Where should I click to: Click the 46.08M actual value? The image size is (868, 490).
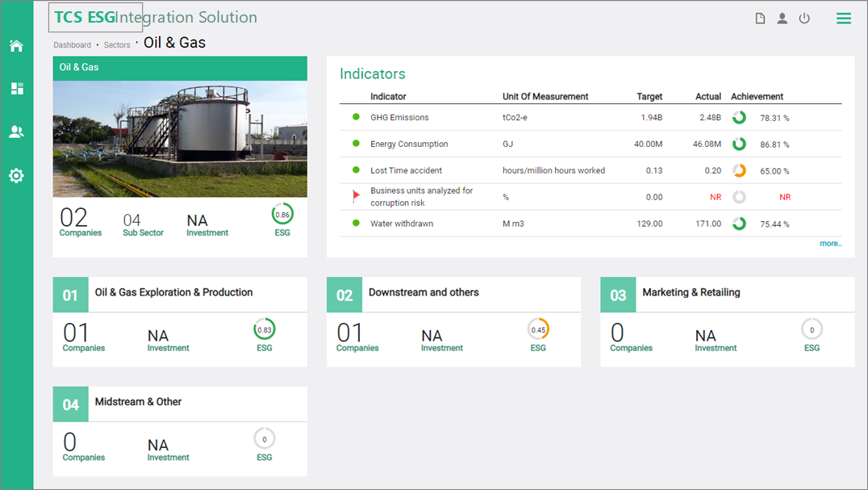pos(707,144)
